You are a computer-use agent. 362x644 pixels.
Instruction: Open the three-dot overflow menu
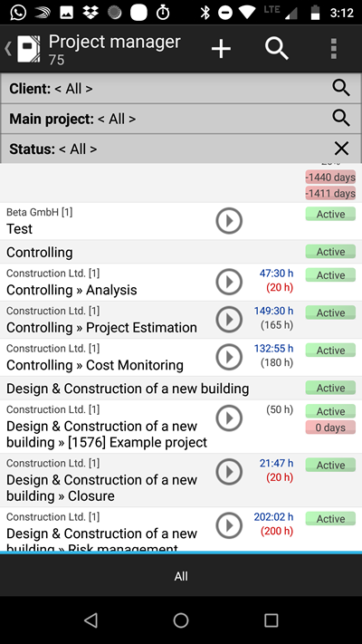point(334,49)
